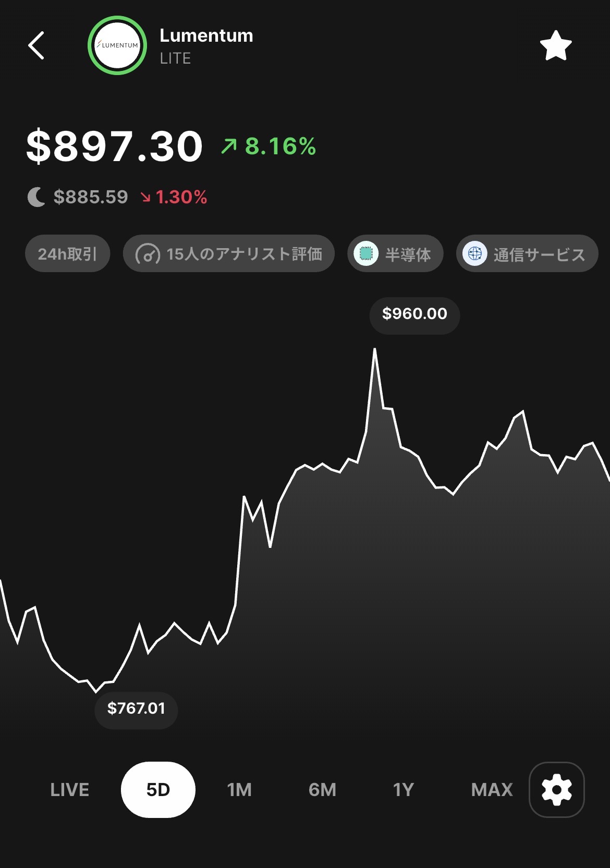Tap the semiconductor chip icon
The width and height of the screenshot is (610, 868).
[366, 254]
